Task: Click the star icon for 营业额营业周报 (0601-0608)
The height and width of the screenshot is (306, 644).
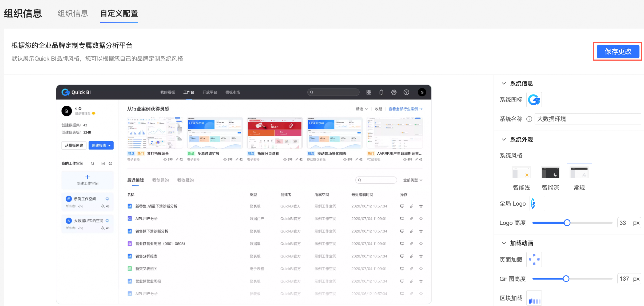Action: 421,244
